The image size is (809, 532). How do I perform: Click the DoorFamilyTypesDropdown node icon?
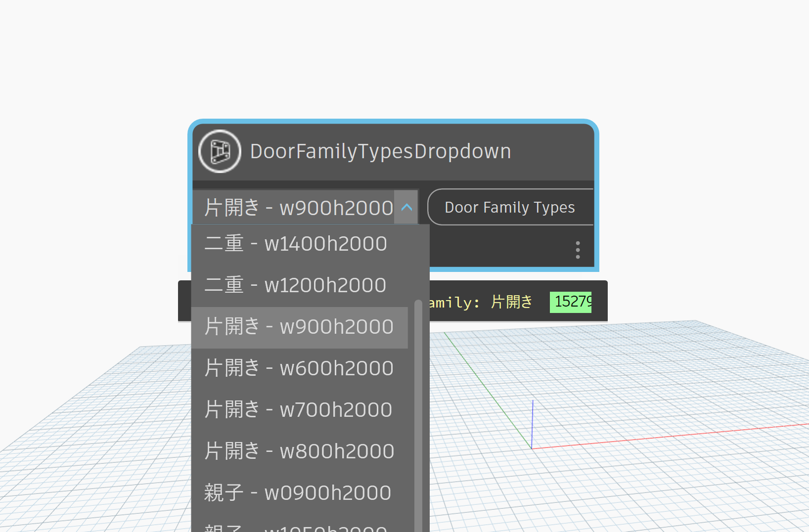220,151
